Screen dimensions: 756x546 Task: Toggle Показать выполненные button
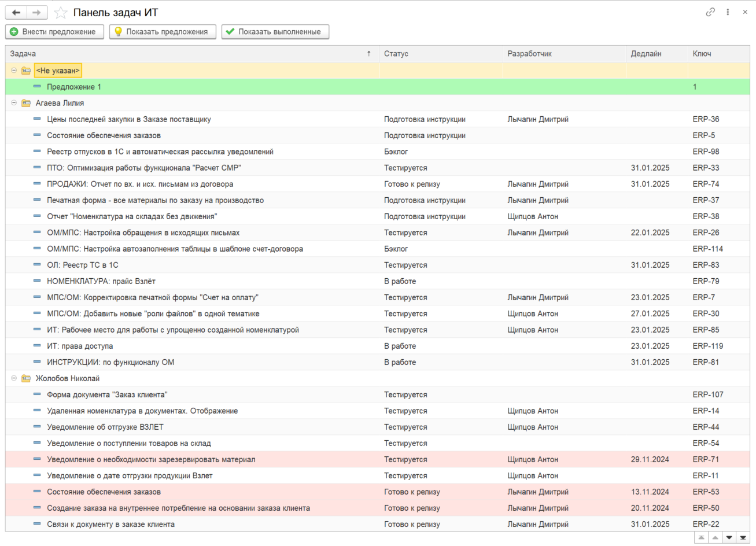pyautogui.click(x=275, y=32)
